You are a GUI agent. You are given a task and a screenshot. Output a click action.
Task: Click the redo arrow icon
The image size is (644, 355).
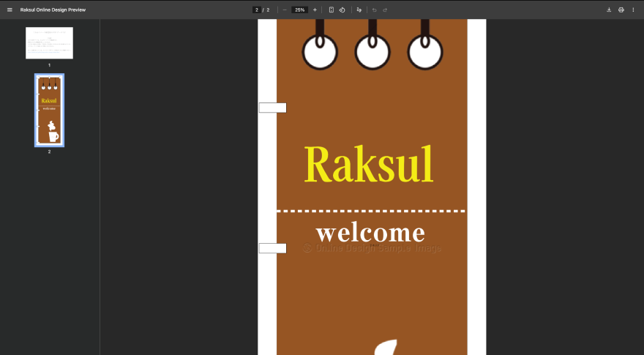(385, 10)
